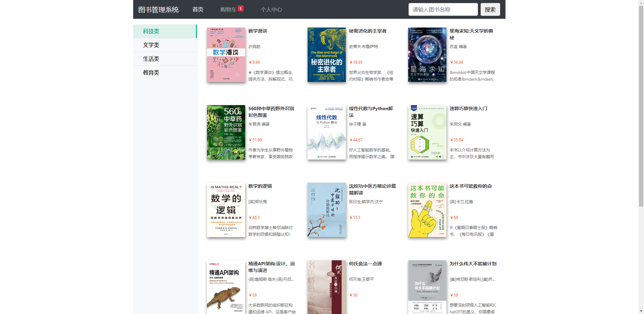
Task: Click the author 许莼舫
Action: [x=254, y=47]
